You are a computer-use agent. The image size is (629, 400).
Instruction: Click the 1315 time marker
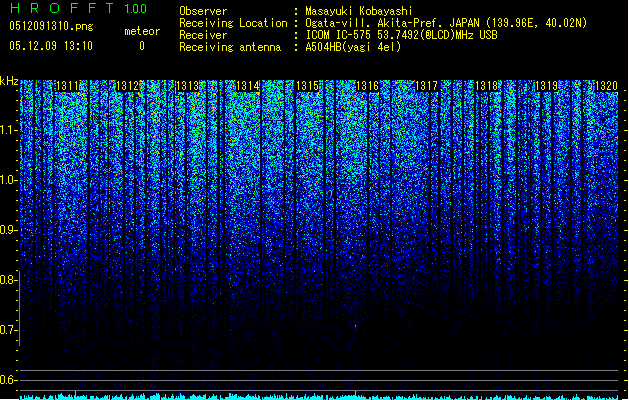[307, 86]
